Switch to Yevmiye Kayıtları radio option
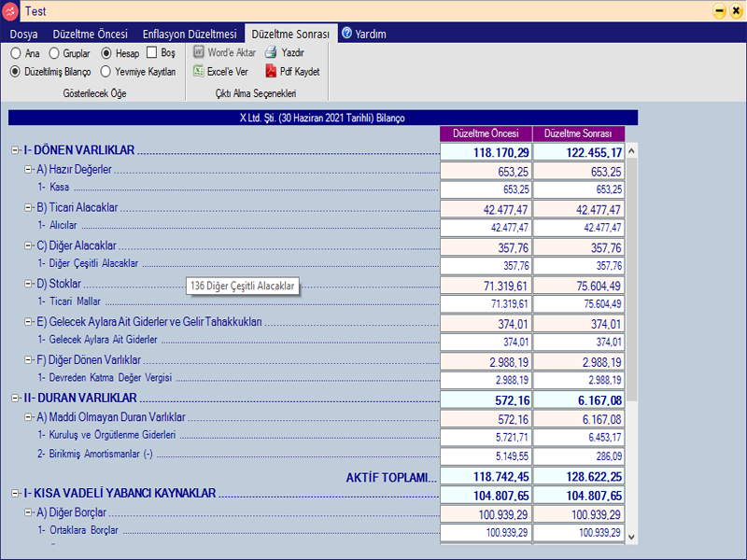 click(x=106, y=72)
